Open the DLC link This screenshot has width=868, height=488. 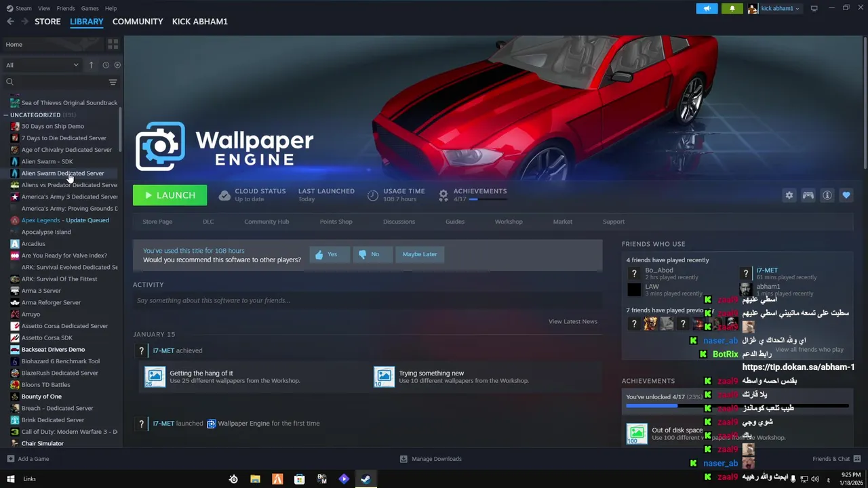[x=208, y=222]
